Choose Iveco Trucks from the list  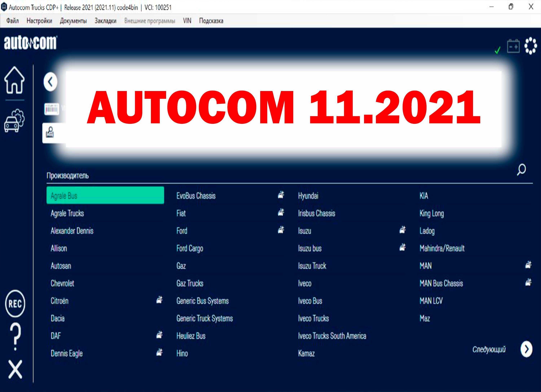tap(313, 318)
